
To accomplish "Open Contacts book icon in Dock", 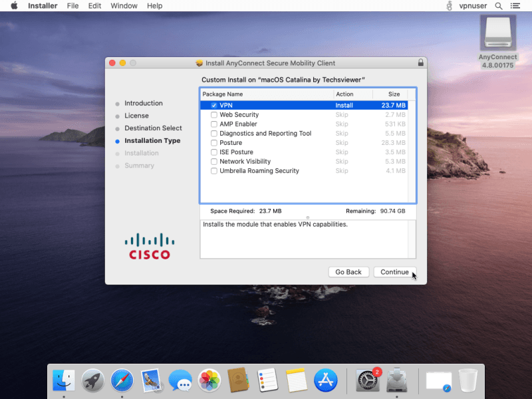I will [238, 380].
